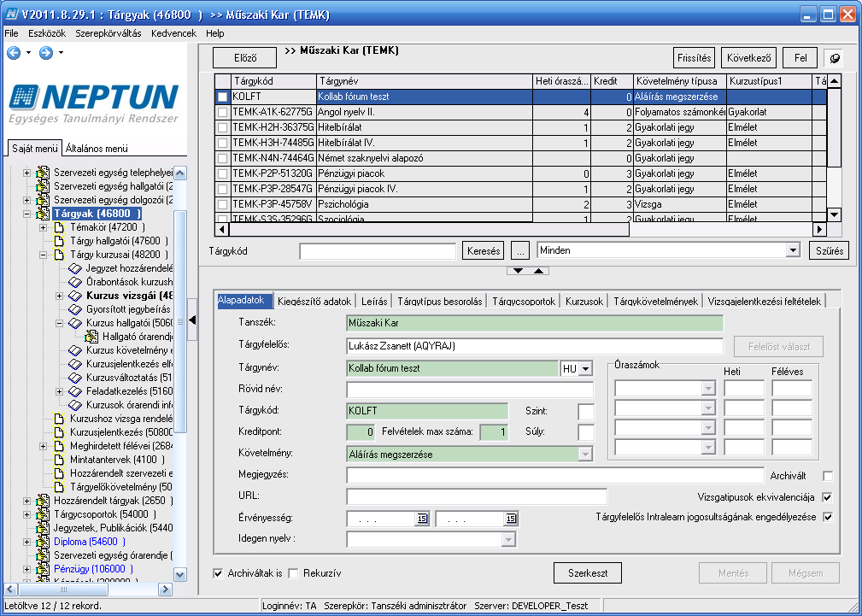Check the Angol nyelv II. row checkbox

pyautogui.click(x=222, y=112)
